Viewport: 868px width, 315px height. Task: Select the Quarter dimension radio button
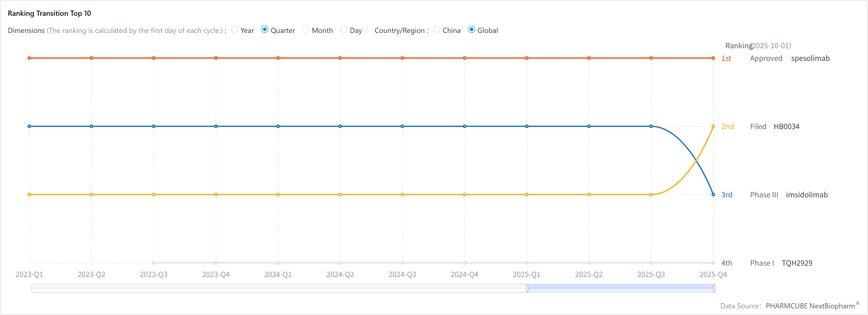point(265,30)
